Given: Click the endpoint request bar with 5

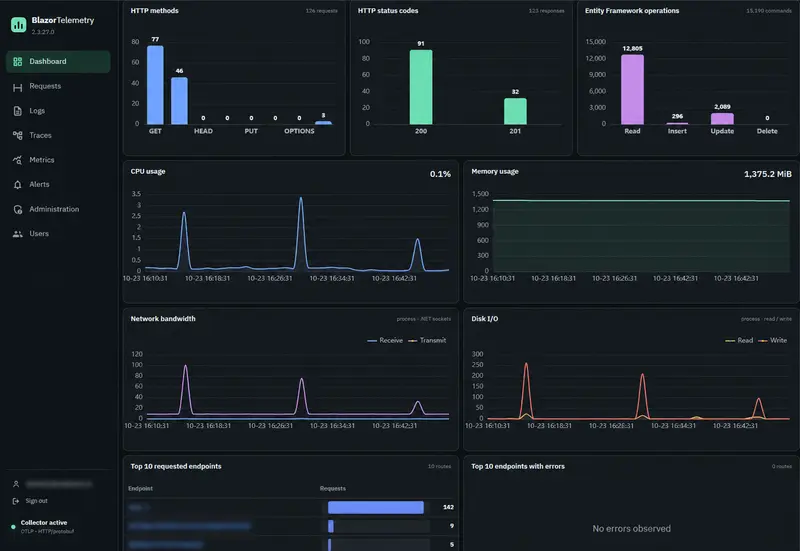Looking at the screenshot, I should [x=330, y=544].
